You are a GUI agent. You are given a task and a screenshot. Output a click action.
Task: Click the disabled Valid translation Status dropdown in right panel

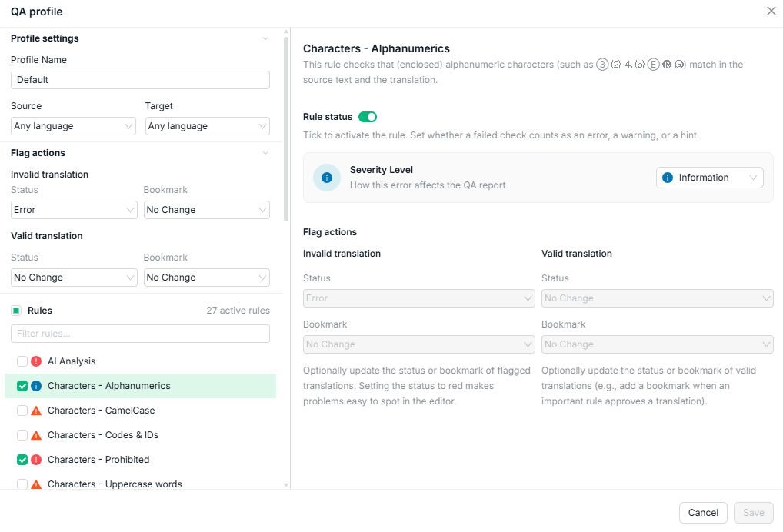pos(657,298)
